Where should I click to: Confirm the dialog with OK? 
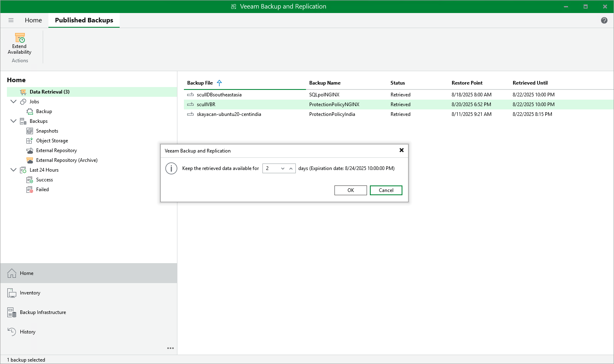click(x=351, y=190)
